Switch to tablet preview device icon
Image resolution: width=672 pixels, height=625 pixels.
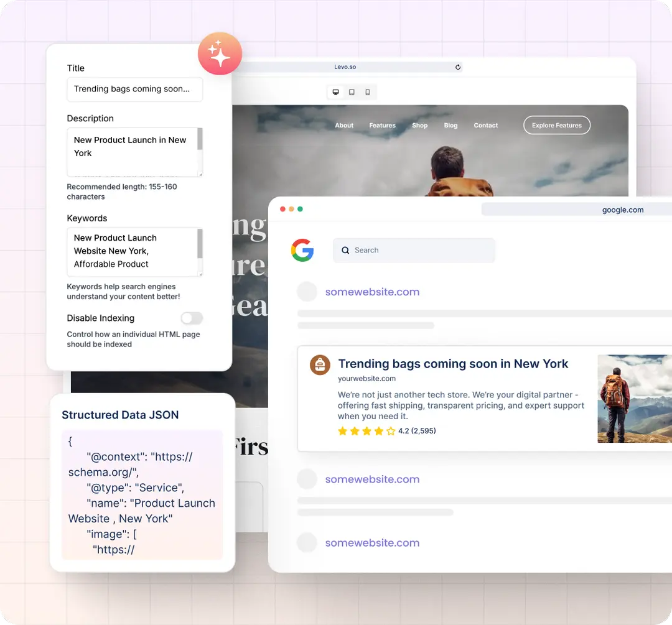coord(352,91)
